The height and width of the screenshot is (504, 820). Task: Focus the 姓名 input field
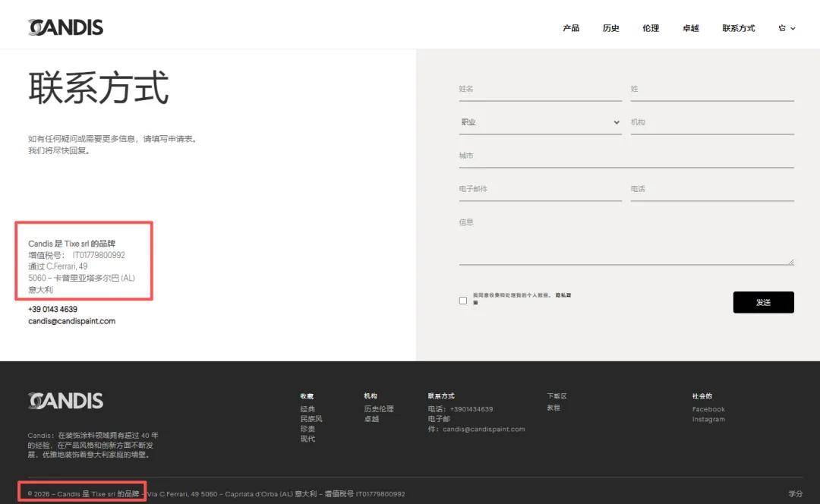click(x=541, y=90)
